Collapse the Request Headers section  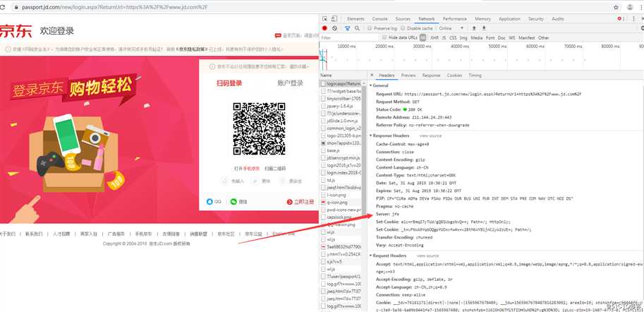[371, 256]
